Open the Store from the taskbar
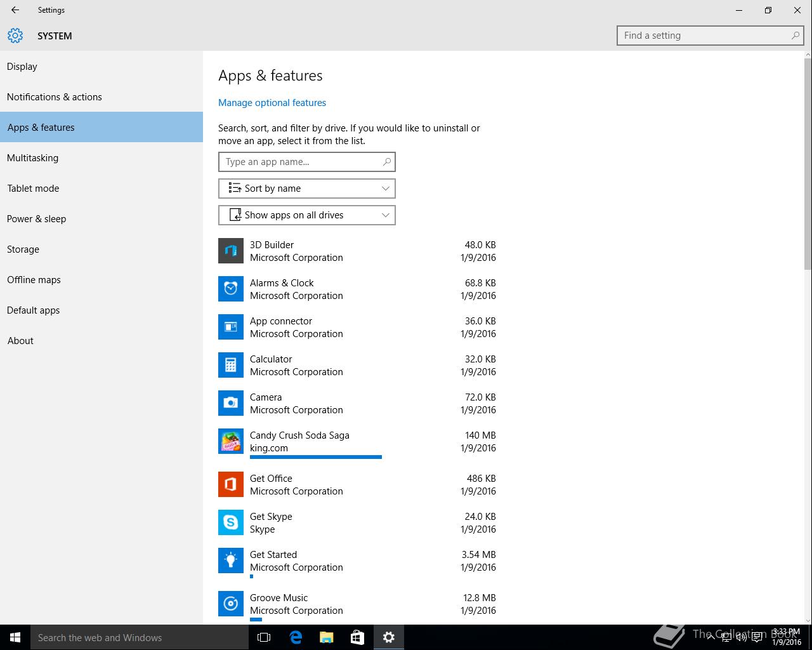The height and width of the screenshot is (650, 812). tap(357, 637)
